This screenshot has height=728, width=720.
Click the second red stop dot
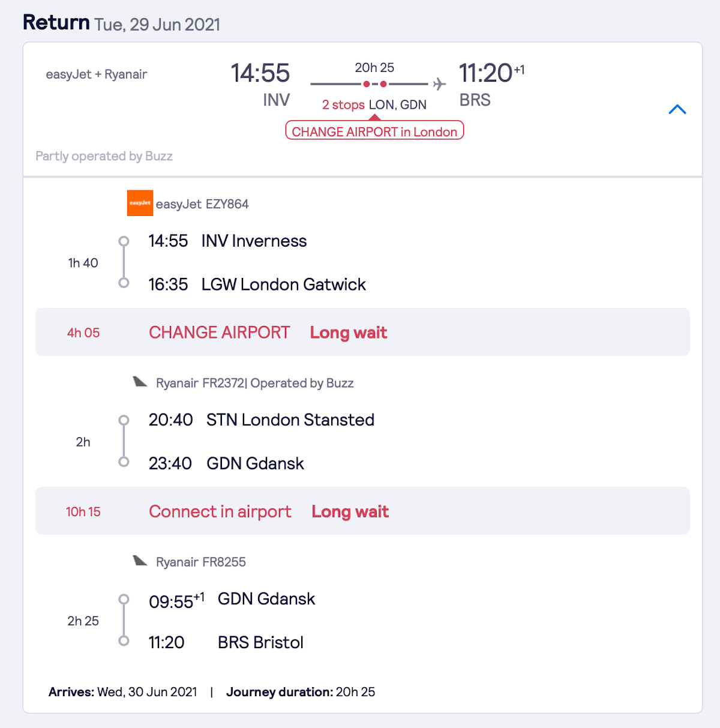pos(383,84)
